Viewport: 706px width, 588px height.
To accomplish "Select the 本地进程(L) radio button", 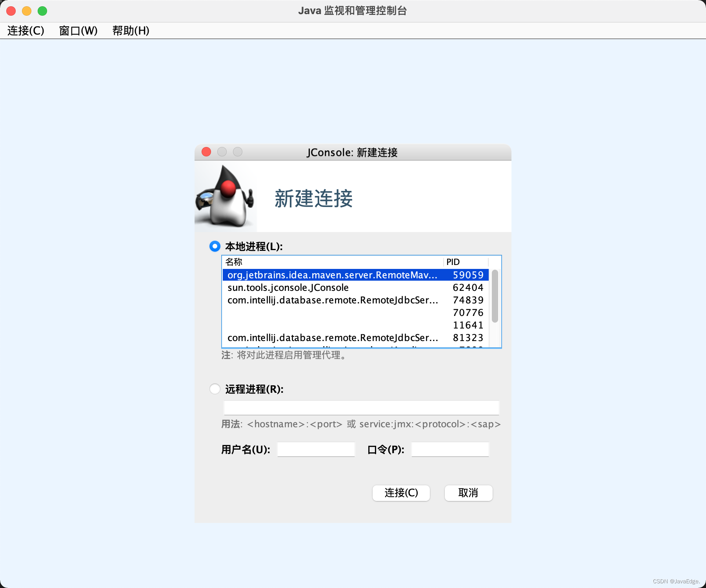I will [215, 246].
